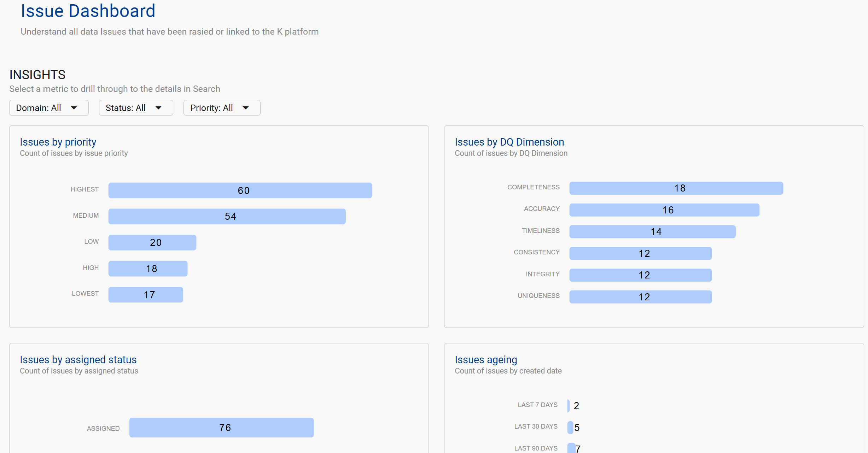Click the LAST 7 DAYS ageing bar
868x453 pixels.
(x=569, y=406)
